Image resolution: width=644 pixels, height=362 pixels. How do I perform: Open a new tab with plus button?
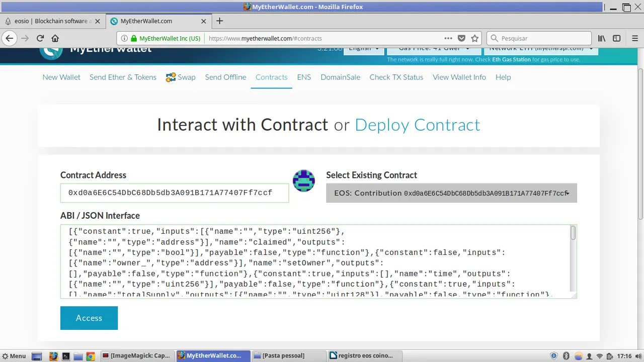tap(219, 21)
